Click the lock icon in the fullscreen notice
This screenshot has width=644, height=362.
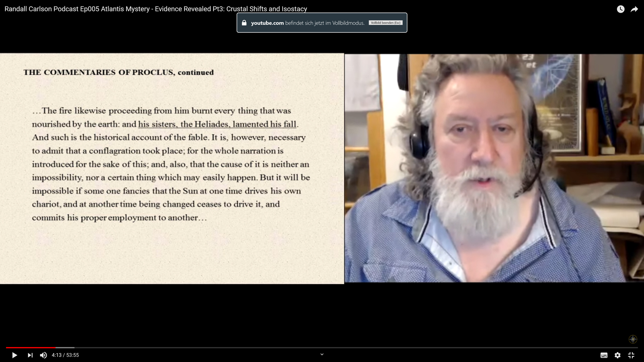[244, 23]
